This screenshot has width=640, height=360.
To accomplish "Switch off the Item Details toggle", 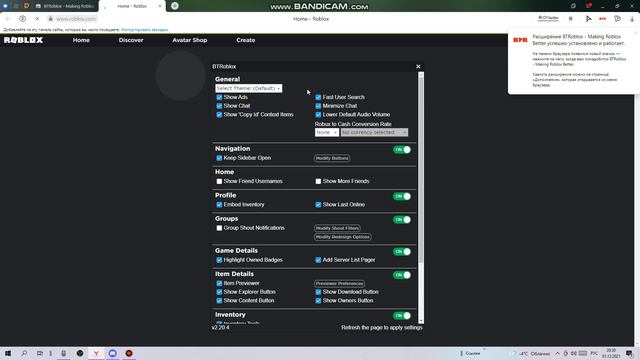I will point(402,275).
